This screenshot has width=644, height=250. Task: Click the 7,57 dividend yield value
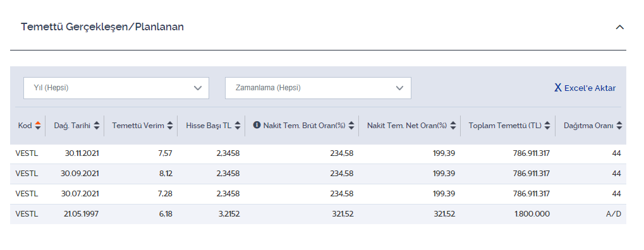[x=165, y=153]
